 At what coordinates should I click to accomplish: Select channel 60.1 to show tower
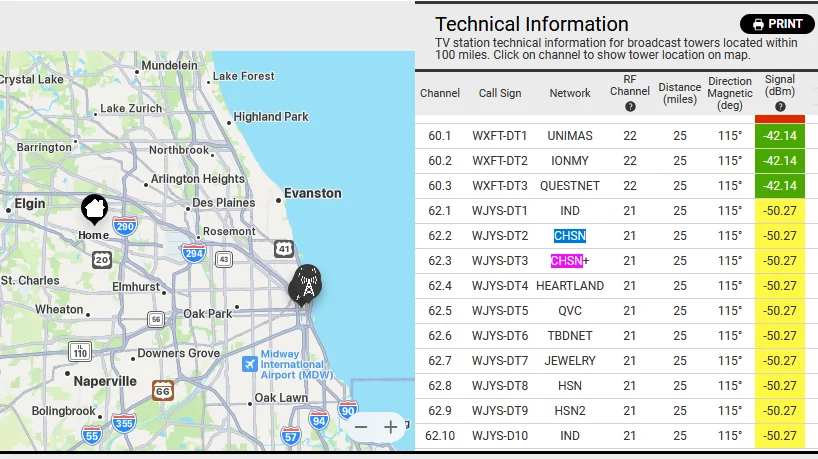coord(439,135)
